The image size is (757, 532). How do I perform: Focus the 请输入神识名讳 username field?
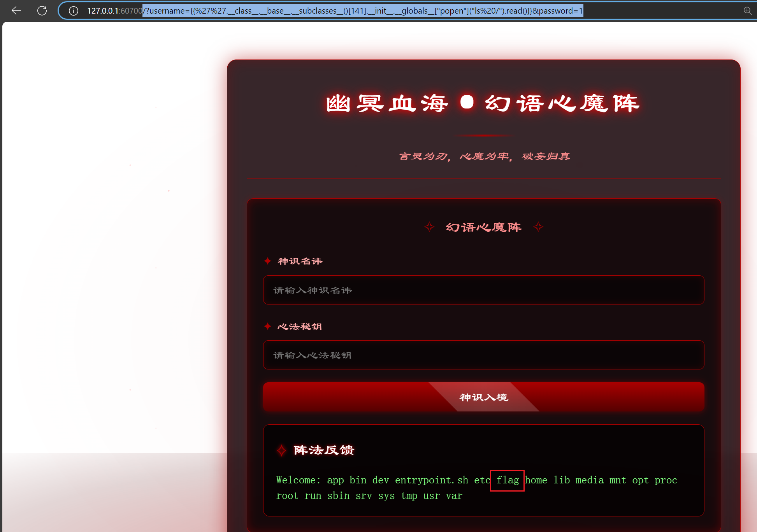coord(483,290)
